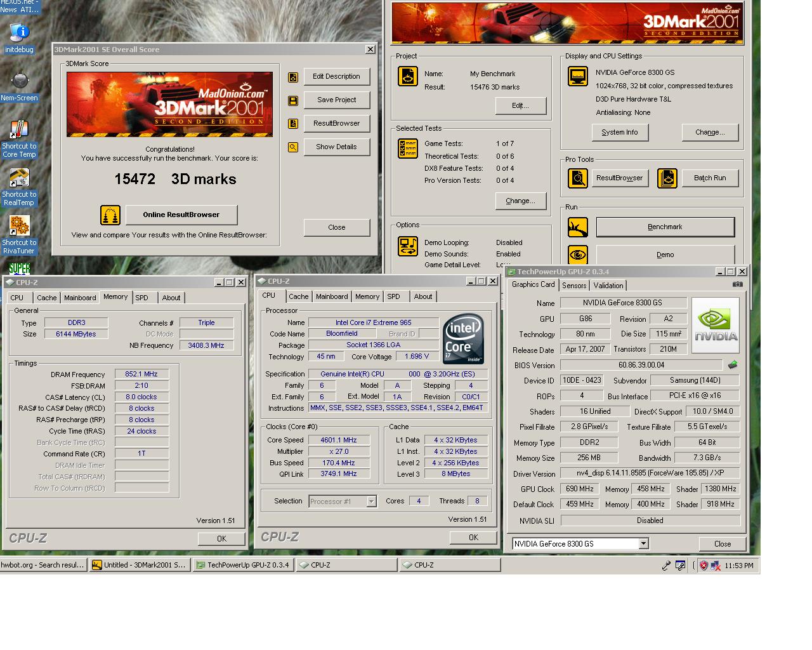Screen dimensions: 812x650
Task: Click the eye icon left of Demo button
Action: coord(578,255)
